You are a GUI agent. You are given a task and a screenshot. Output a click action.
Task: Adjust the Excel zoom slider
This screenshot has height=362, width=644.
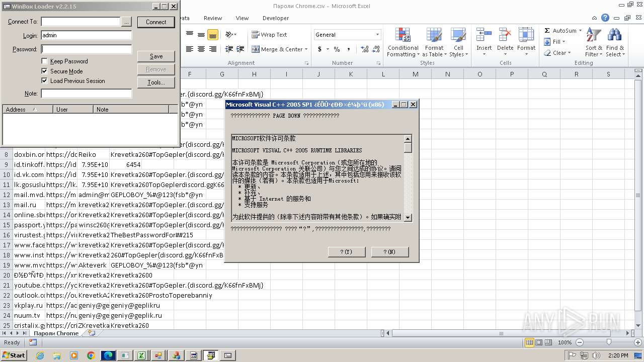click(x=609, y=342)
